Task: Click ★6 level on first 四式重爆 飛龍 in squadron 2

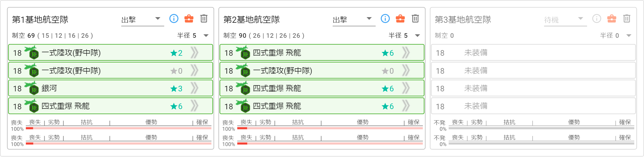Action: point(388,53)
